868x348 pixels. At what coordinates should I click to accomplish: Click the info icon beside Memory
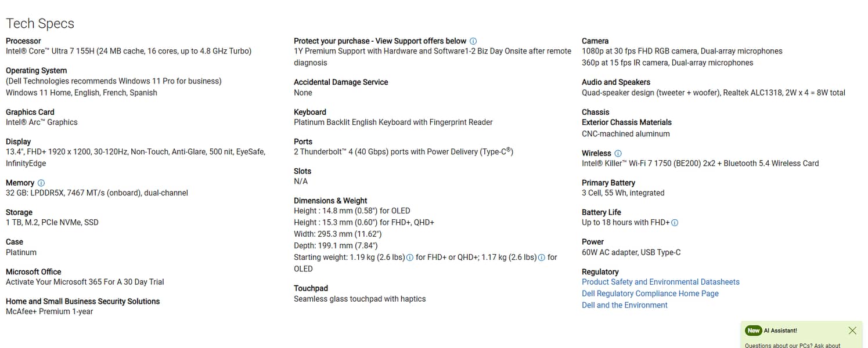tap(41, 183)
